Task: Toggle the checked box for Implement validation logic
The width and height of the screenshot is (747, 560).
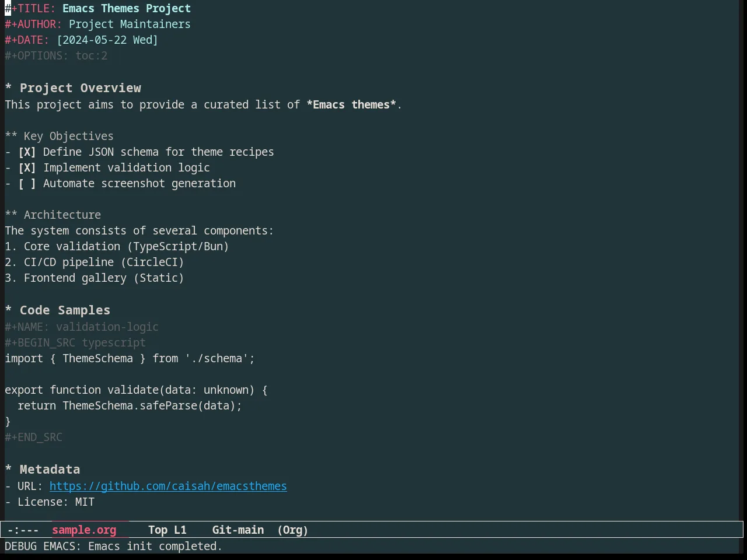Action: pyautogui.click(x=27, y=168)
